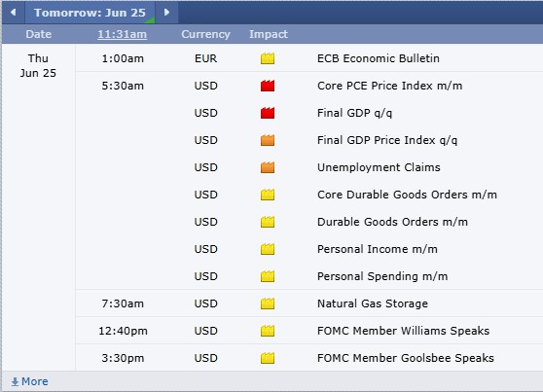This screenshot has height=392, width=543.
Task: Click the Currency column header
Action: pyautogui.click(x=205, y=34)
